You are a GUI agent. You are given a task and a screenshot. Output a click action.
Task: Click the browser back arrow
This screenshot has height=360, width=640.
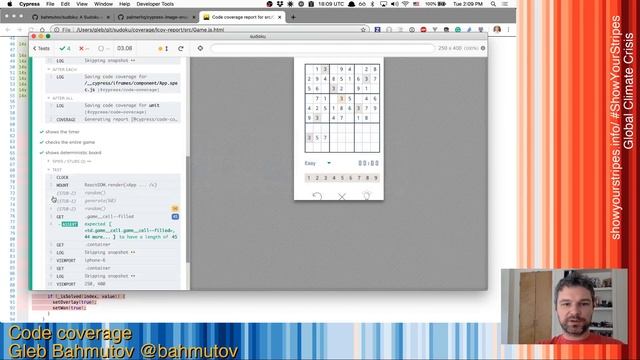[x=7, y=30]
